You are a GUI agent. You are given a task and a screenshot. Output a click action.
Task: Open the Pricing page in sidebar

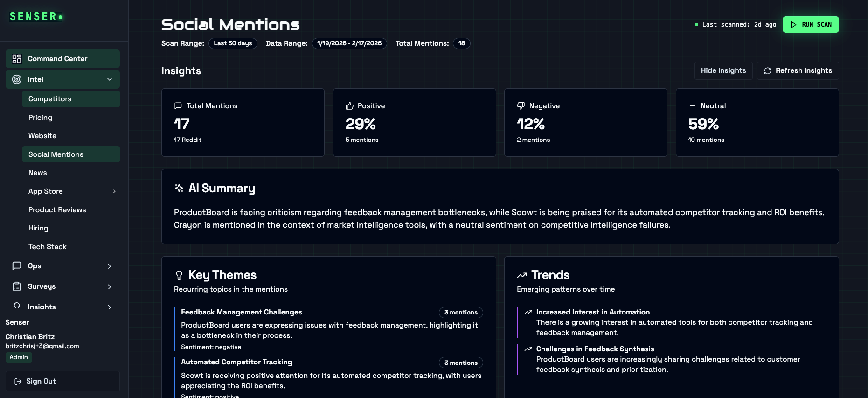coord(40,118)
